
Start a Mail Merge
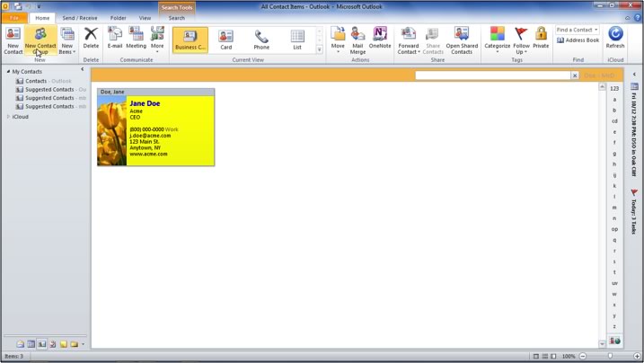tap(357, 40)
